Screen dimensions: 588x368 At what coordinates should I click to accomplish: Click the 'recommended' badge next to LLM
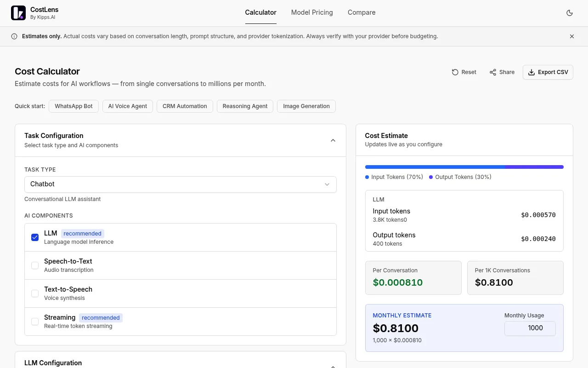pyautogui.click(x=83, y=234)
